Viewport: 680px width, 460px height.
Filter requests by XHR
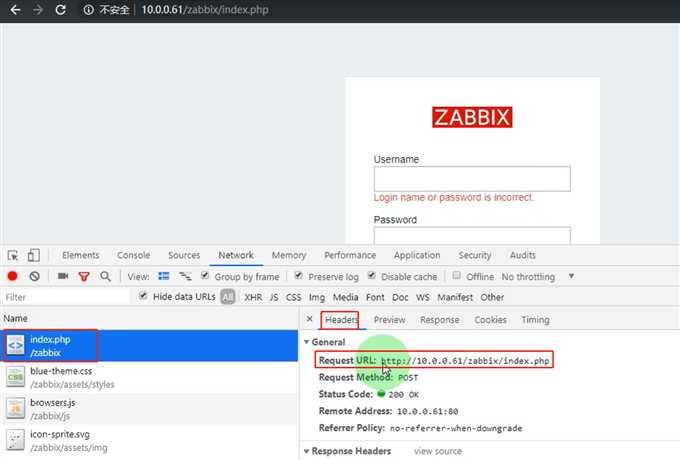coord(253,297)
